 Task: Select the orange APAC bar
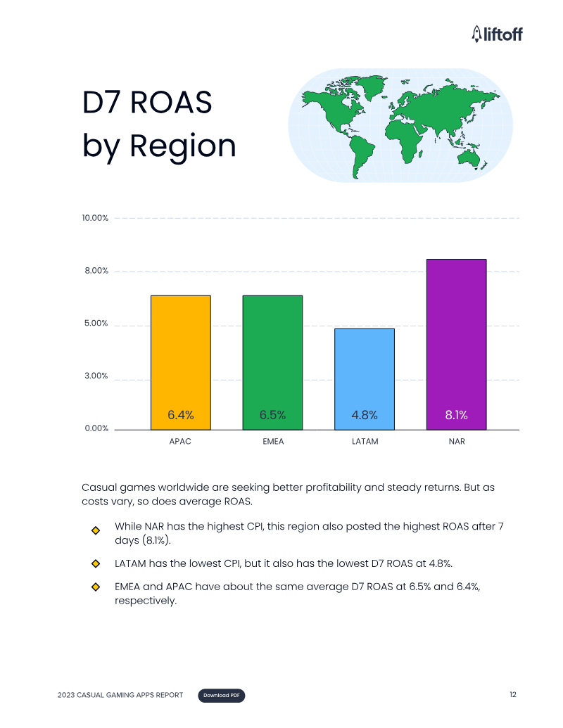pos(181,363)
